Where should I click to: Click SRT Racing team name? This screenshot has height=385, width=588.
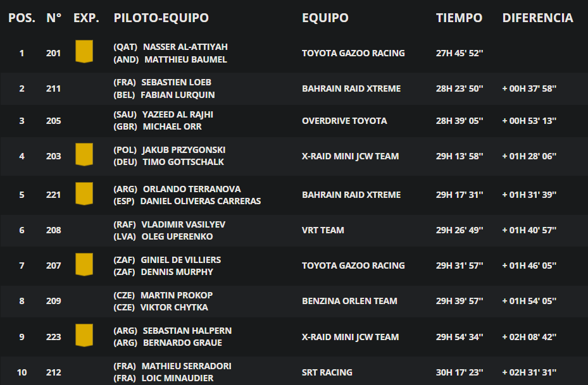[x=327, y=372]
